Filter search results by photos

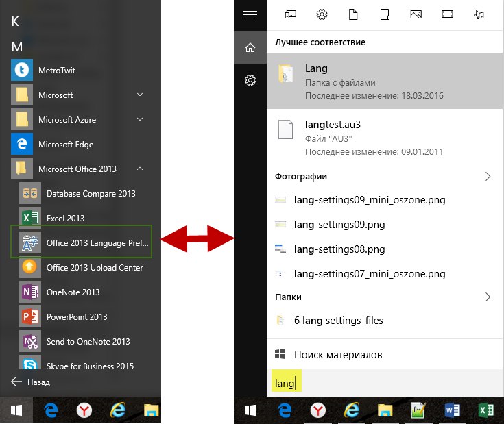[416, 14]
